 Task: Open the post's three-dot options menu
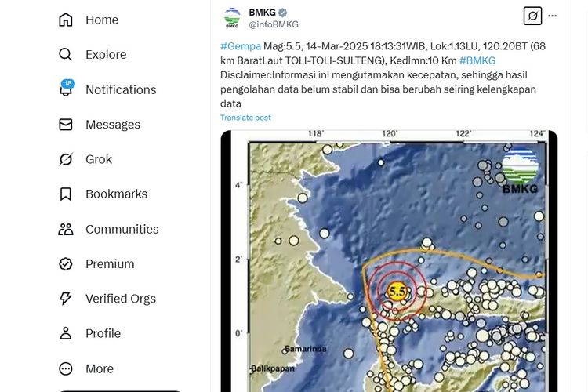click(x=553, y=16)
